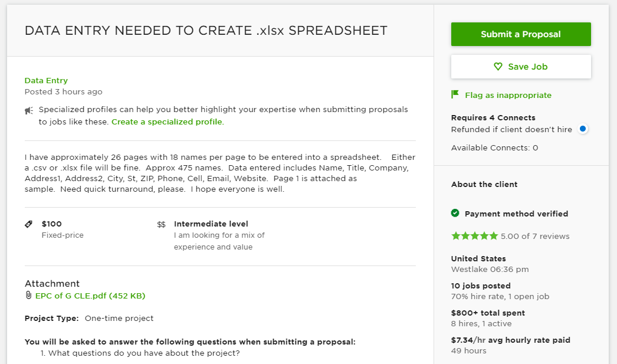
Task: Open the Create a specialized profile link
Action: coord(168,122)
